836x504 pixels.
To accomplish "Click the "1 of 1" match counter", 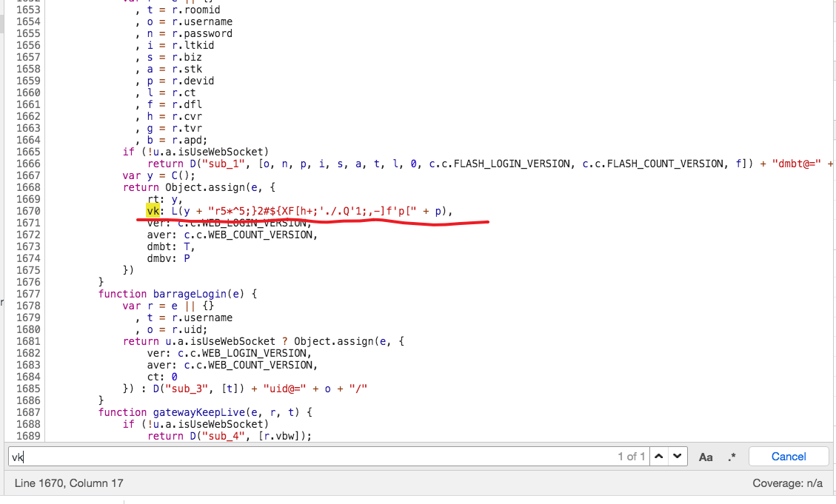I will (631, 457).
